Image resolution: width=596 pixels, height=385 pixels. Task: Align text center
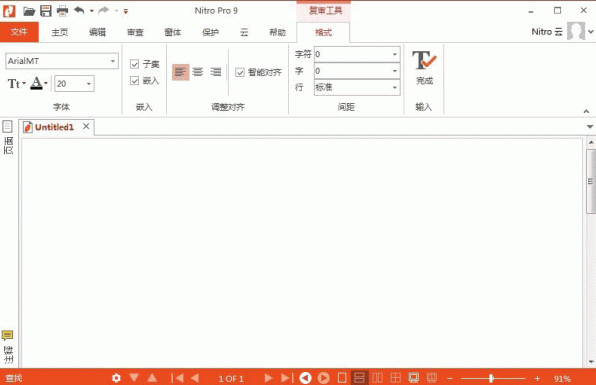coord(198,72)
